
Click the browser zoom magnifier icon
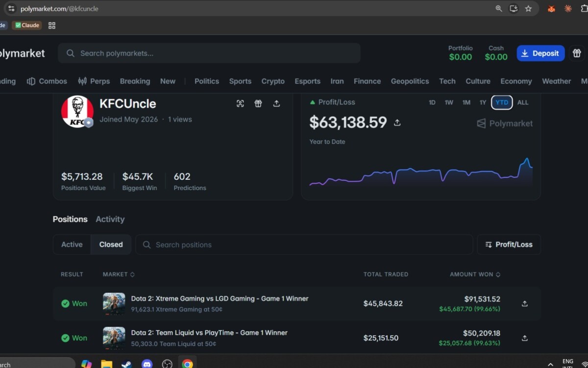pyautogui.click(x=499, y=8)
